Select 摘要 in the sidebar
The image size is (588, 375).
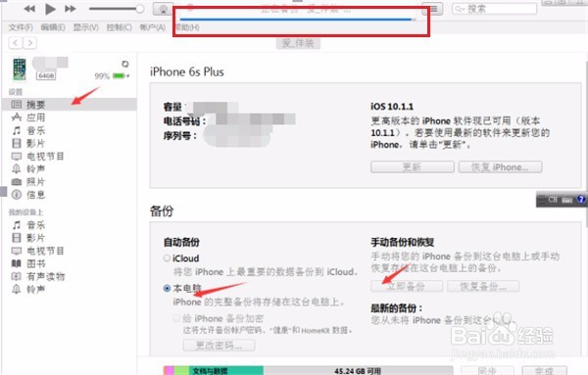click(69, 104)
